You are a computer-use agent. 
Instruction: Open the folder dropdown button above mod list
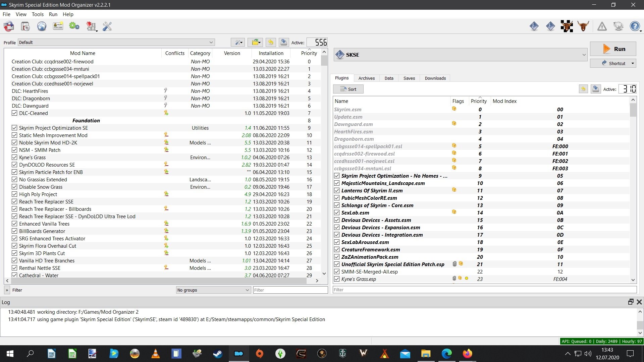pyautogui.click(x=256, y=42)
